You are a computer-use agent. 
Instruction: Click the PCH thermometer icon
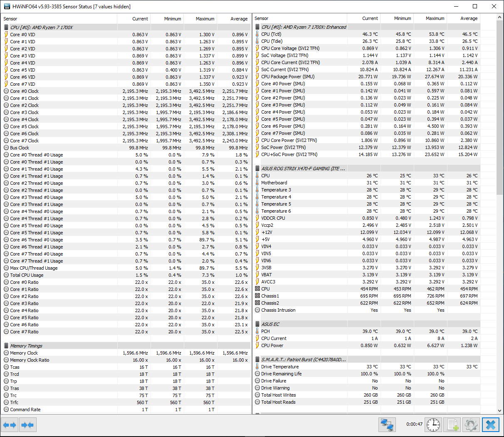(x=257, y=331)
